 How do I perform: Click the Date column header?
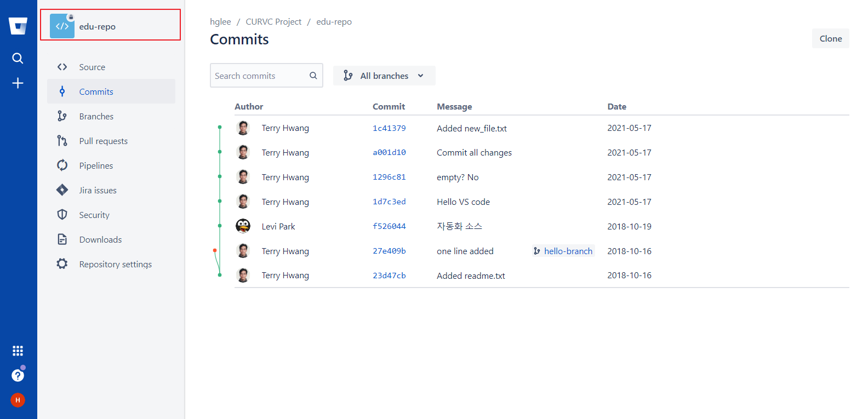click(616, 106)
